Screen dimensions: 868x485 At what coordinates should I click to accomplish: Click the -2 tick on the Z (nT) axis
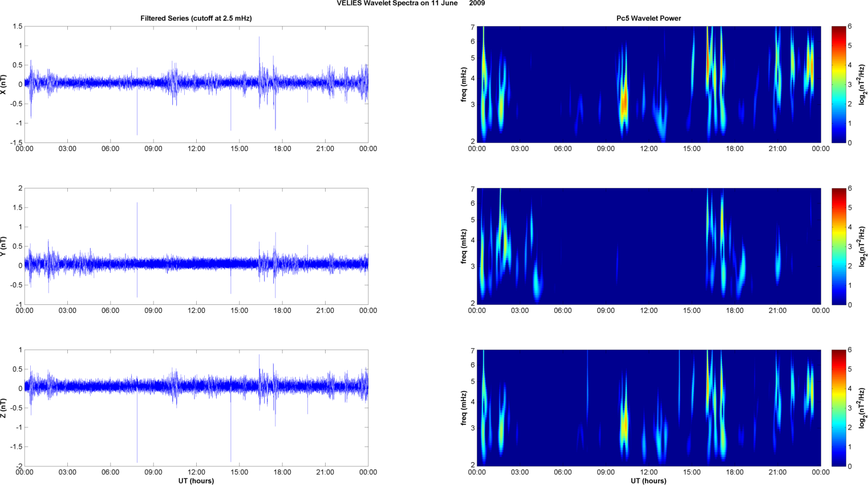(x=19, y=466)
